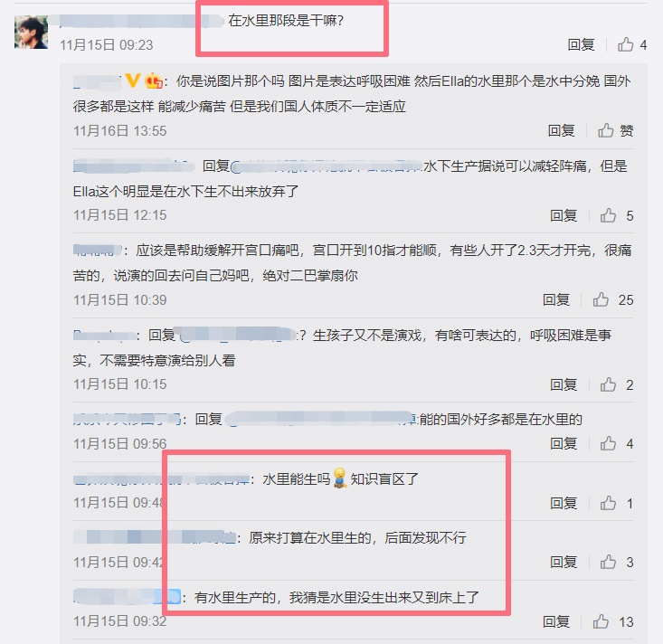
Task: Reply to the 10:15 comment
Action: 564,384
